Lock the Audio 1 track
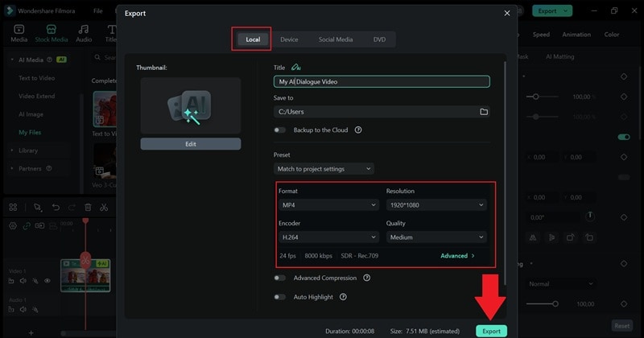The height and width of the screenshot is (338, 644). (11, 309)
